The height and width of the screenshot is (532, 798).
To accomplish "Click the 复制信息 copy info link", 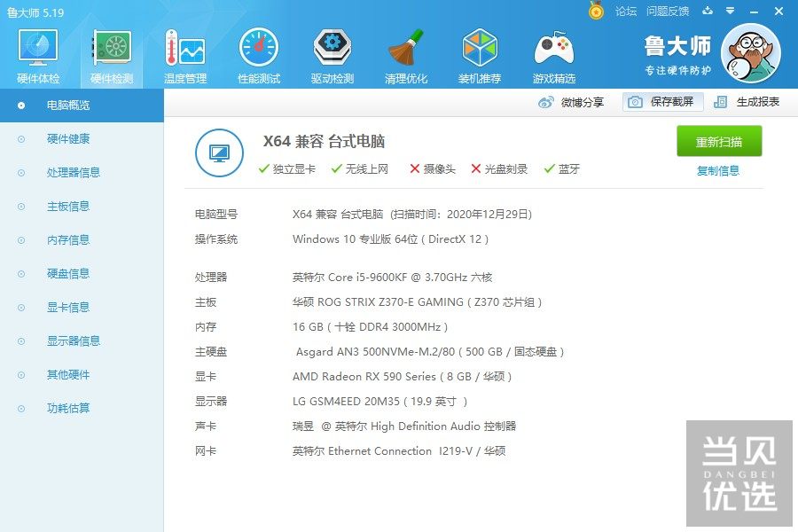I will pyautogui.click(x=720, y=170).
